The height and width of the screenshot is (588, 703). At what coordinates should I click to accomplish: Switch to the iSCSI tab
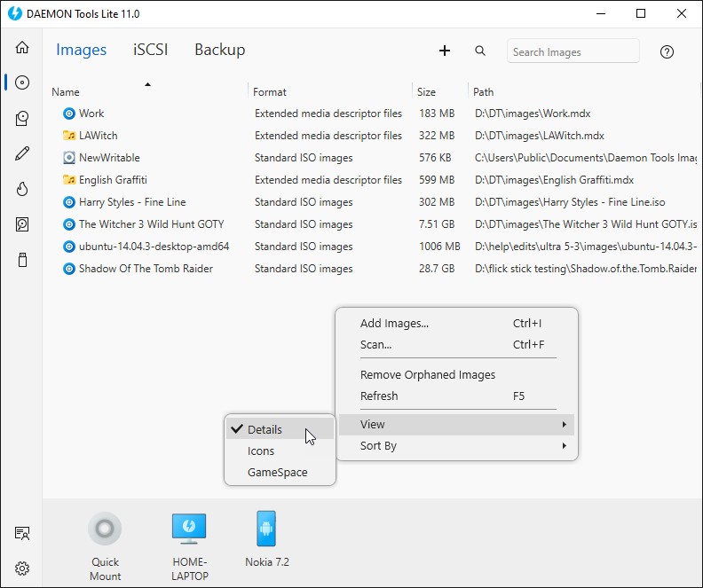point(150,50)
